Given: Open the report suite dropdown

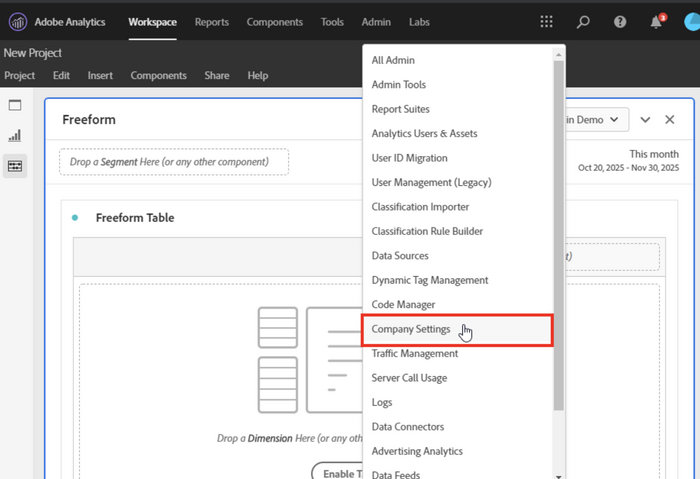Looking at the screenshot, I should (596, 120).
